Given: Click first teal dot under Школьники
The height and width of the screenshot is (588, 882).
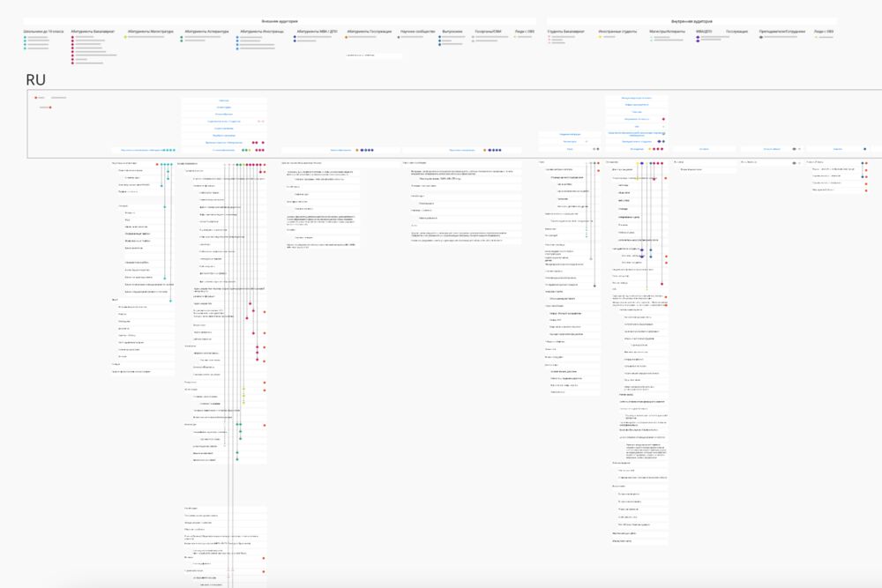Looking at the screenshot, I should pos(25,37).
